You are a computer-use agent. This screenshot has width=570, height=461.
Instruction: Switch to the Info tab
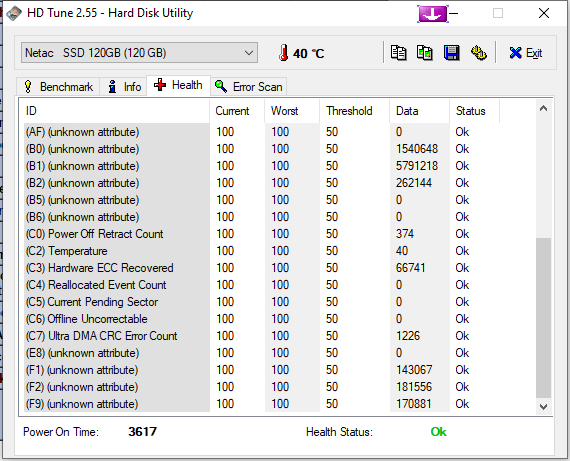124,87
